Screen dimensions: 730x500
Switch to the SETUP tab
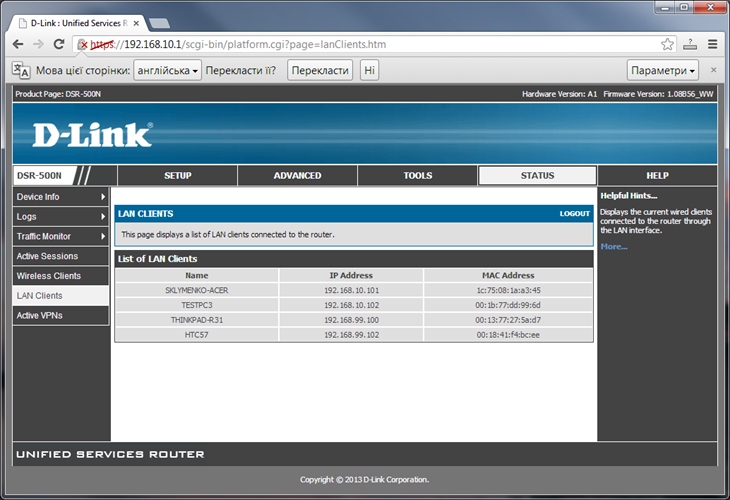[177, 176]
